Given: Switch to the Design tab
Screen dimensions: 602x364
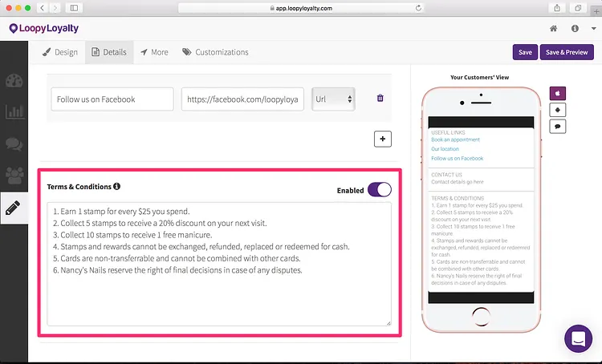Looking at the screenshot, I should 60,52.
